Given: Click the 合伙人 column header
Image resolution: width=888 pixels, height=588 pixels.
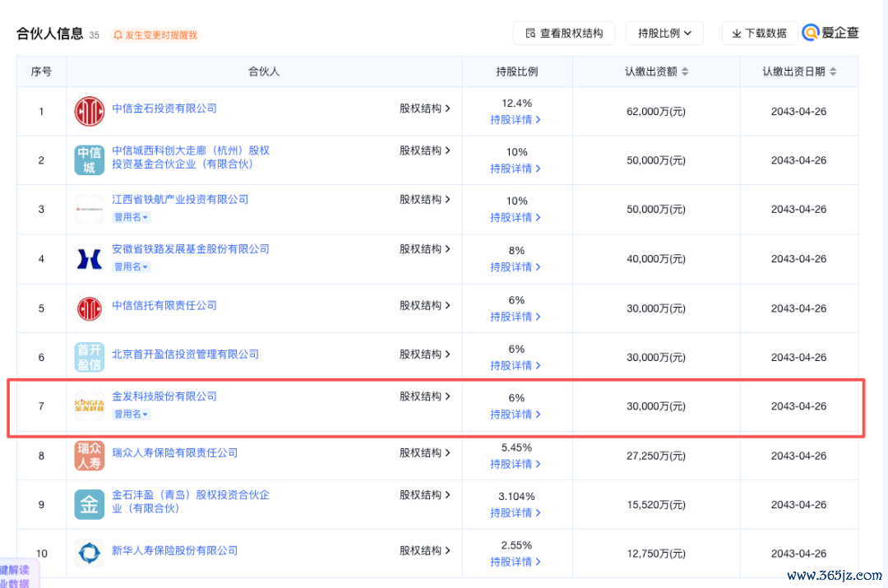Looking at the screenshot, I should (x=264, y=72).
